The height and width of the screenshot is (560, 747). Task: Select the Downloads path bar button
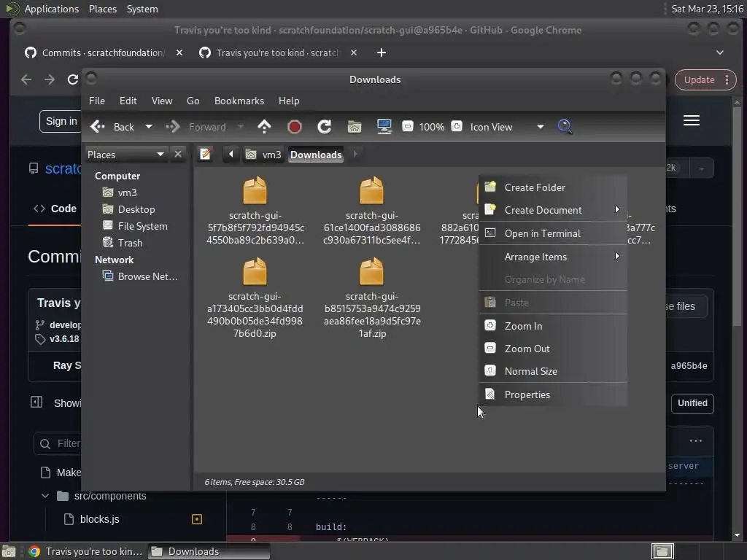pos(316,155)
